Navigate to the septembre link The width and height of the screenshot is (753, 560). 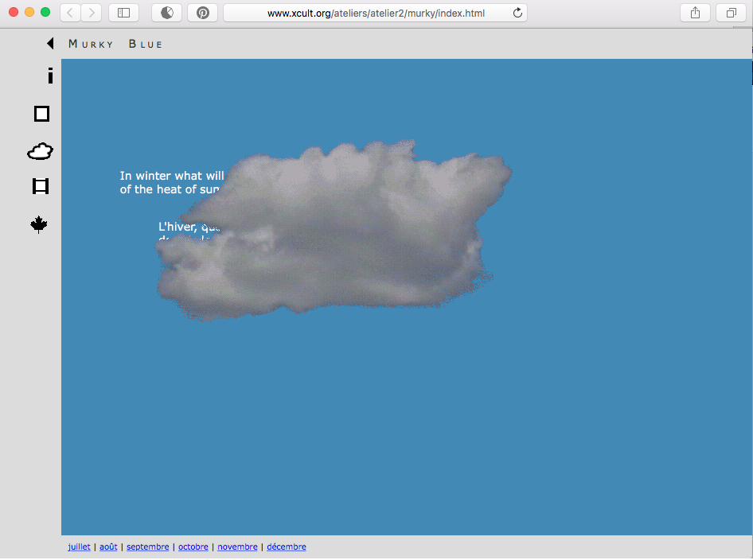click(x=147, y=547)
